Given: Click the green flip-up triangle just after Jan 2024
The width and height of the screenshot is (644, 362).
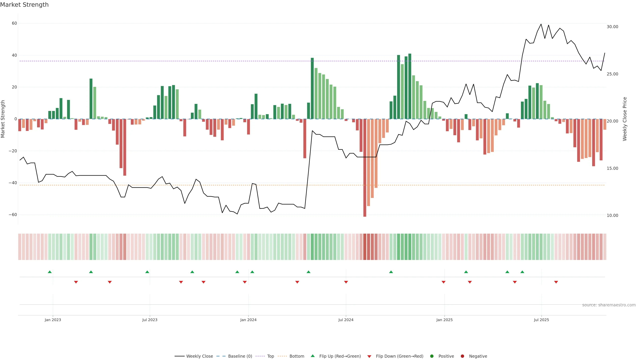Looking at the screenshot, I should coord(252,272).
